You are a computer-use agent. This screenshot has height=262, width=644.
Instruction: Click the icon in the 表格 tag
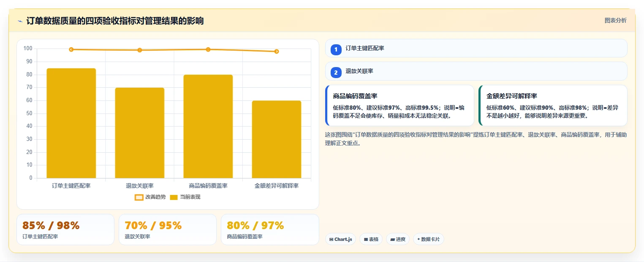click(366, 240)
